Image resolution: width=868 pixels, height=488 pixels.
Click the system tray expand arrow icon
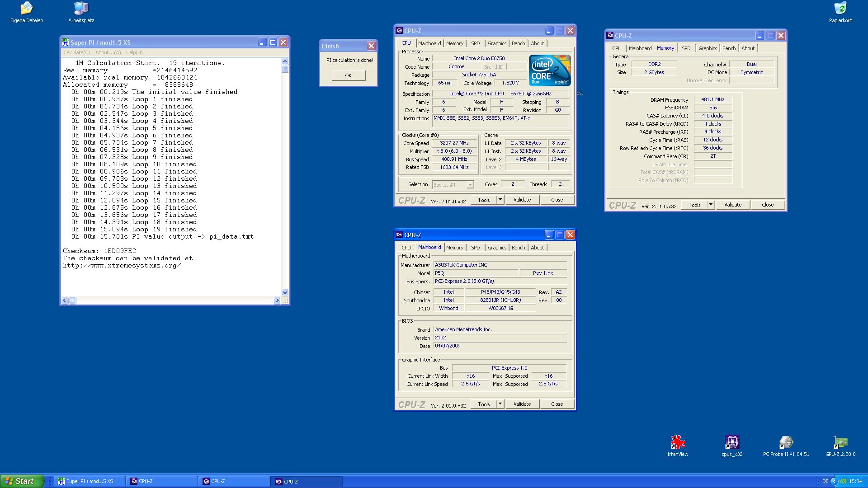click(x=834, y=481)
